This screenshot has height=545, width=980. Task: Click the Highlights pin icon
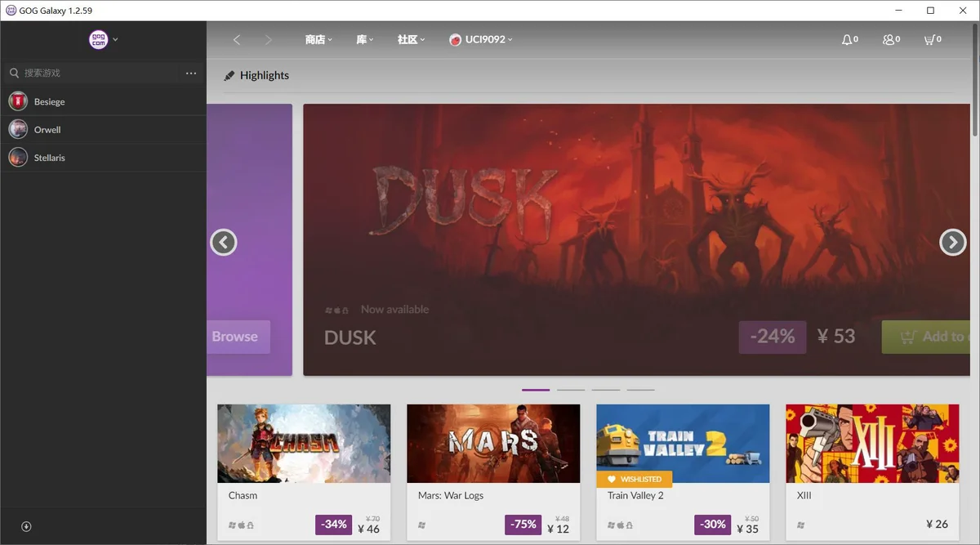tap(229, 76)
